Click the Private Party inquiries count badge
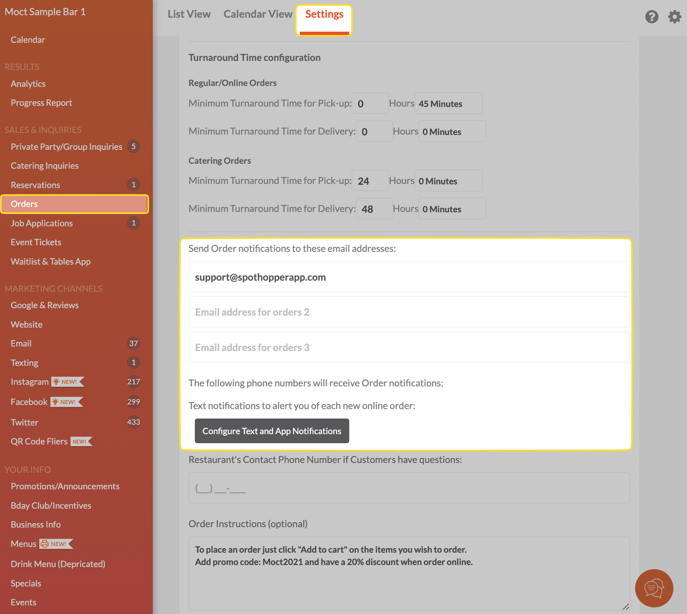Image resolution: width=687 pixels, height=614 pixels. 133,147
